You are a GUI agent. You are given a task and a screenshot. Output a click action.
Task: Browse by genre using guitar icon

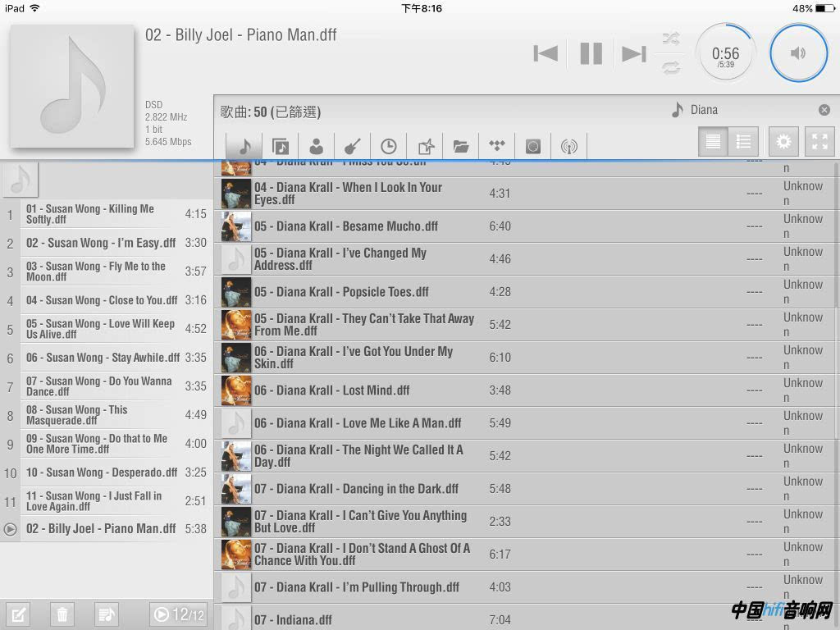click(x=352, y=146)
